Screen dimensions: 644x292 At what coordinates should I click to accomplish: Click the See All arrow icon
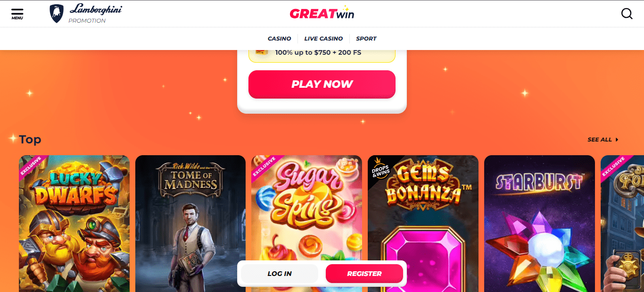coord(617,140)
